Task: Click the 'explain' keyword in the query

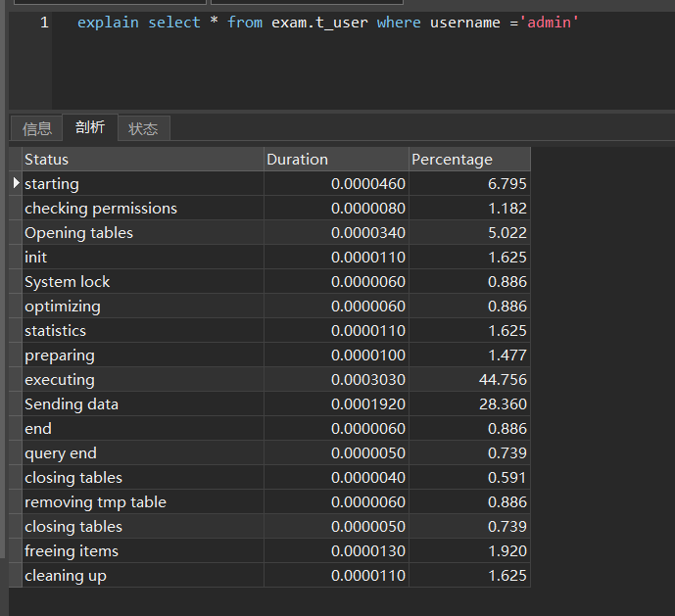Action: click(108, 23)
